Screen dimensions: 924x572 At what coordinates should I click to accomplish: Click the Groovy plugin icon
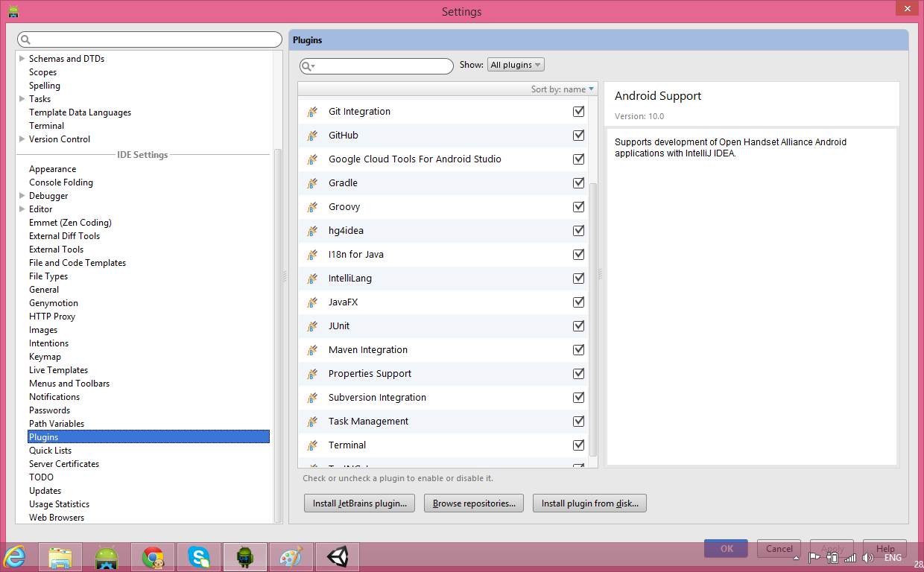click(x=312, y=207)
